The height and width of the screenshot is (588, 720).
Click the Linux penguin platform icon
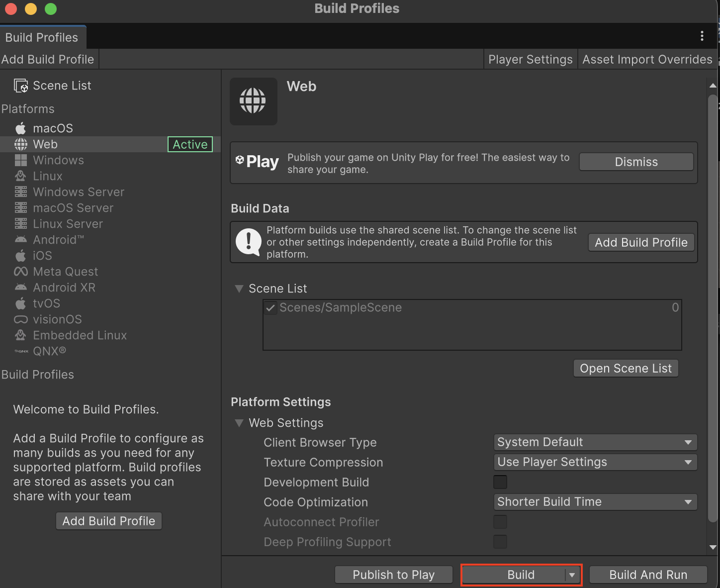point(20,176)
